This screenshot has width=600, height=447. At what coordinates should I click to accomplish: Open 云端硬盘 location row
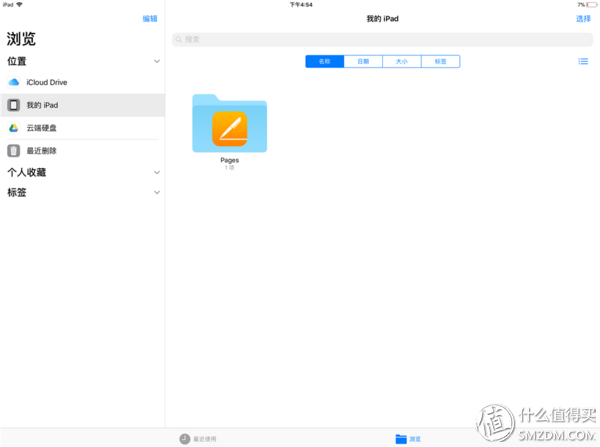83,128
